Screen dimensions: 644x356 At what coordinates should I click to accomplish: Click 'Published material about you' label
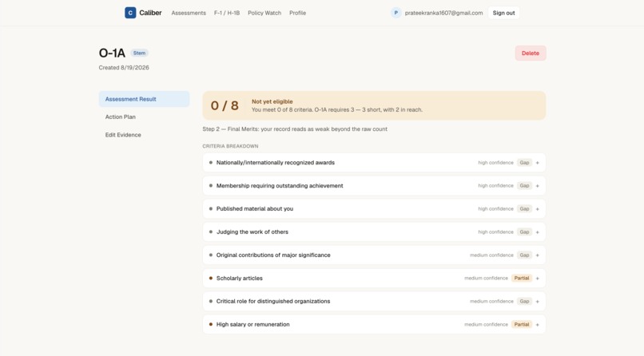pos(255,209)
